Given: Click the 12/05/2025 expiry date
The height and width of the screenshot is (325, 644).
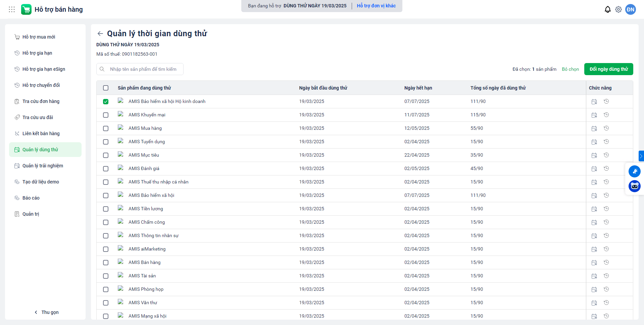Looking at the screenshot, I should coord(417,128).
